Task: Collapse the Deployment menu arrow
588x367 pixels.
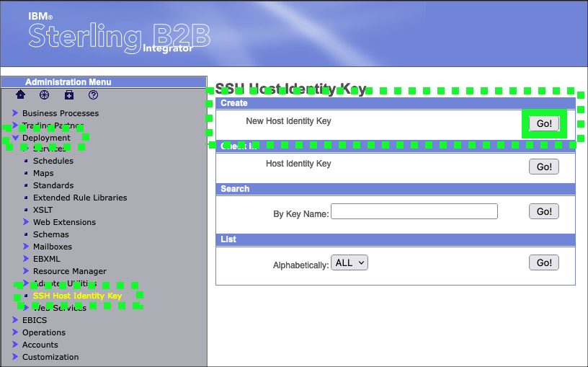Action: (x=15, y=138)
